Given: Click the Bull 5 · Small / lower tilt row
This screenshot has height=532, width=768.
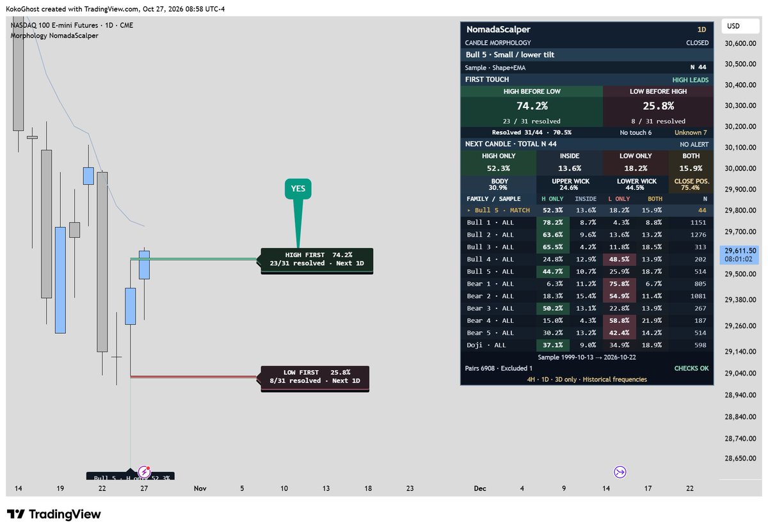Looking at the screenshot, I should pyautogui.click(x=587, y=55).
